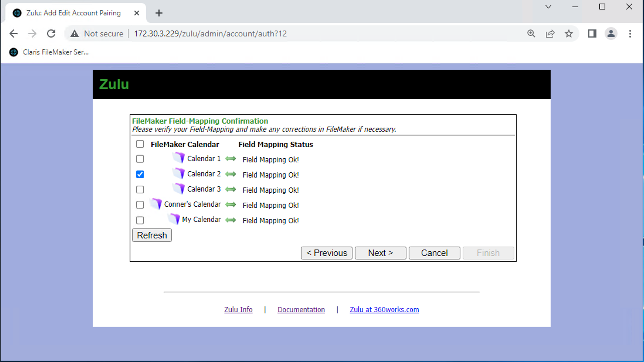
Task: Check the Calendar 3 checkbox
Action: [140, 189]
